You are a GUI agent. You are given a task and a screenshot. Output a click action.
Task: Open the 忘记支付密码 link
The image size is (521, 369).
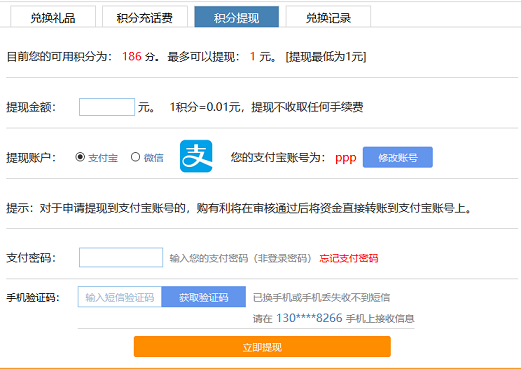[x=349, y=258]
